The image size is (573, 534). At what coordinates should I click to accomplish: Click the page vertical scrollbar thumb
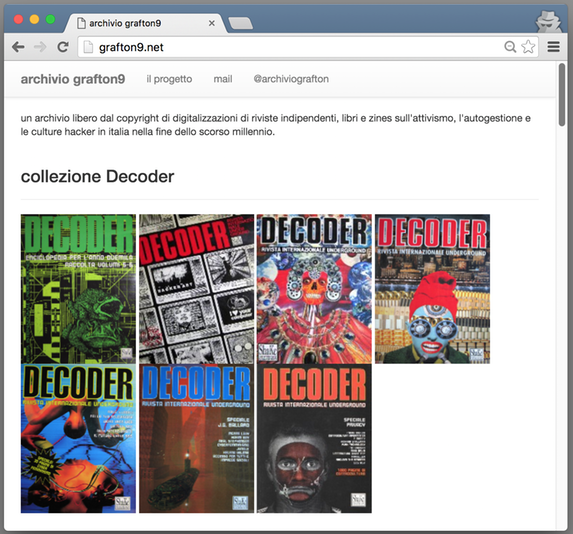tap(562, 95)
